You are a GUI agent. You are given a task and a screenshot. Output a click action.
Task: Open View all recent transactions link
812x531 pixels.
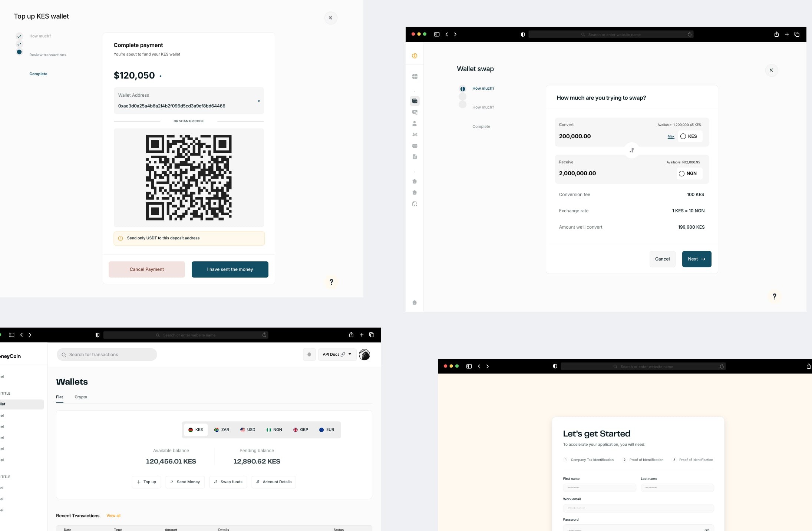tap(113, 516)
